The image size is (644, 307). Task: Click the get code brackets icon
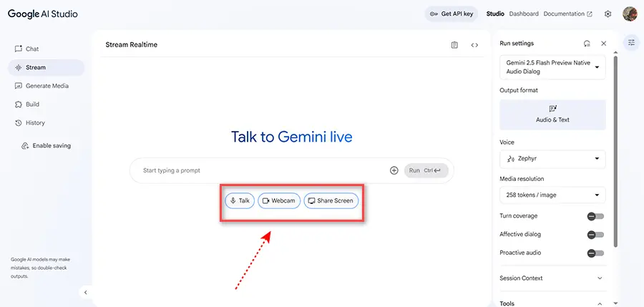tap(474, 45)
